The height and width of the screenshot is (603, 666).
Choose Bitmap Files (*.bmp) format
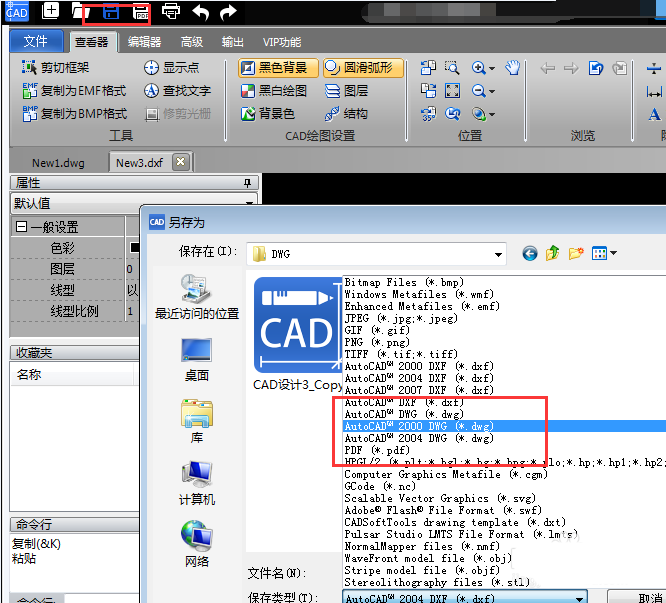pos(505,282)
